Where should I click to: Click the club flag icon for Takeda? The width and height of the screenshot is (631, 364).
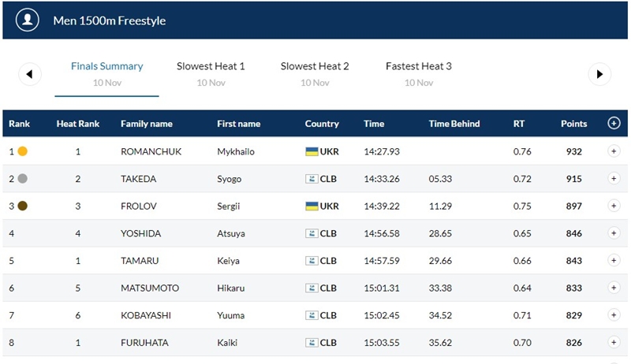click(312, 179)
